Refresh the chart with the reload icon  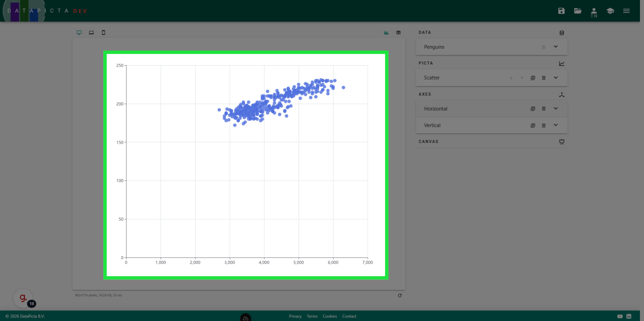[x=400, y=296]
